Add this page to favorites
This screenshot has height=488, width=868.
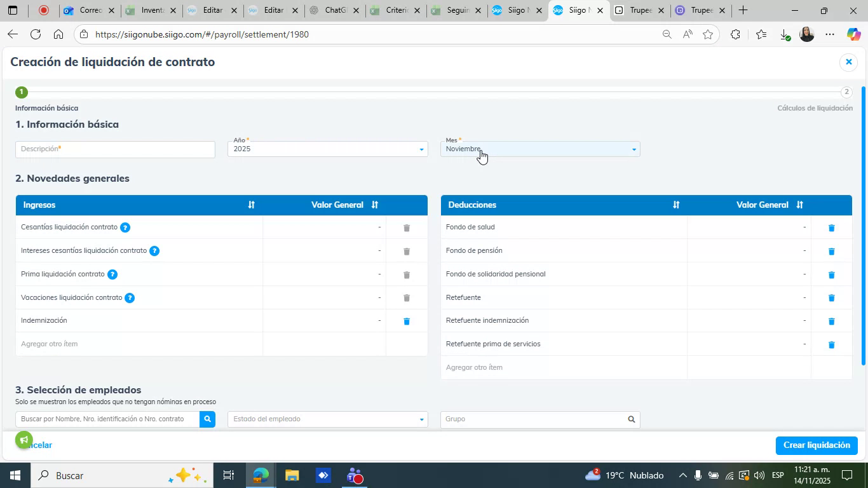point(708,34)
